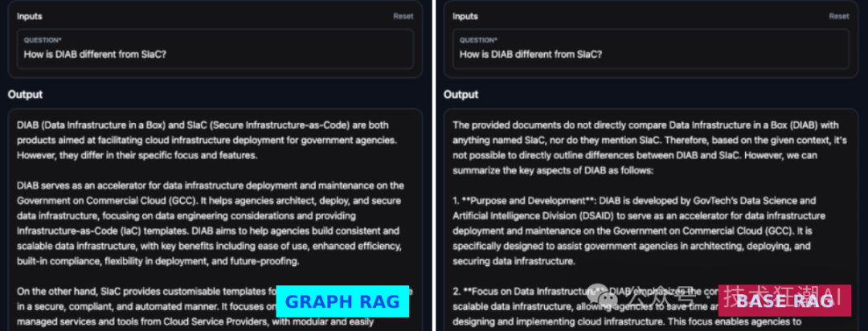The width and height of the screenshot is (868, 331).
Task: Select the cyan GRAPH RAG label
Action: point(342,301)
